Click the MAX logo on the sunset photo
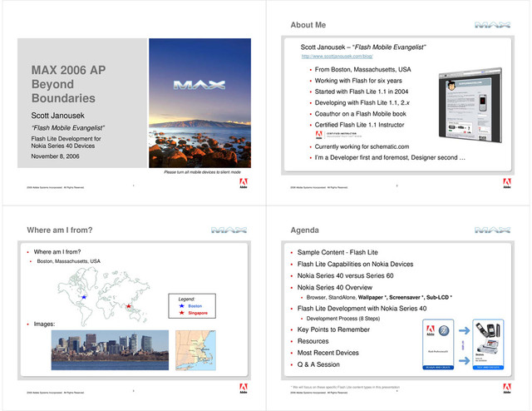 (x=199, y=85)
